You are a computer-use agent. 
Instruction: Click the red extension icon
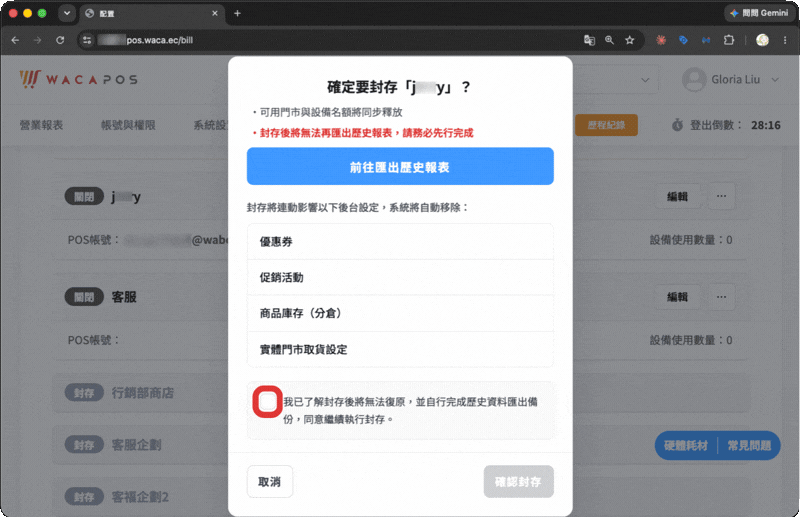coord(661,40)
